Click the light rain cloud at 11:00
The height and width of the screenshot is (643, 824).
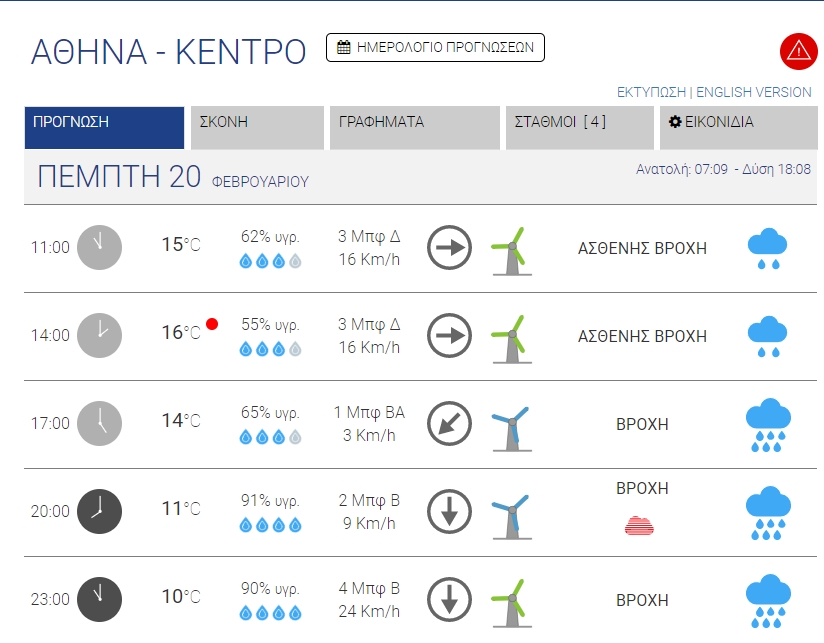coord(768,248)
